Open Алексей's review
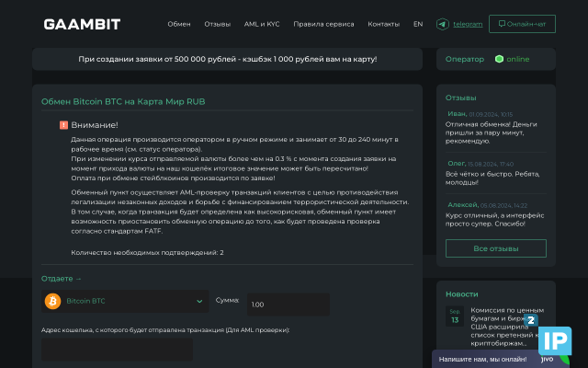 (x=496, y=214)
